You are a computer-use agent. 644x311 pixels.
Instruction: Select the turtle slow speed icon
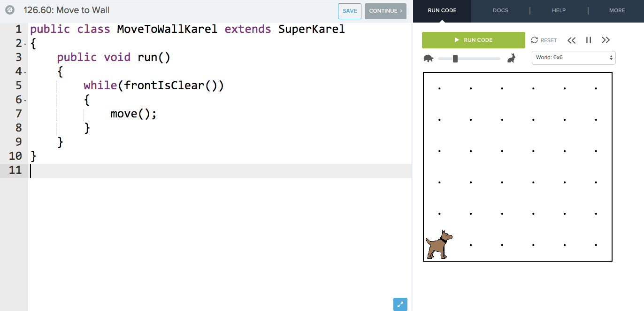[428, 58]
